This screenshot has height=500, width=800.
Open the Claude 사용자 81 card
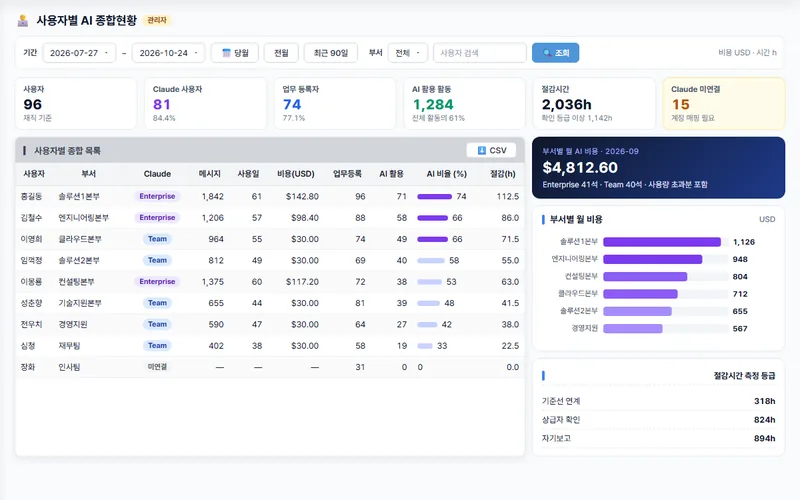click(206, 103)
